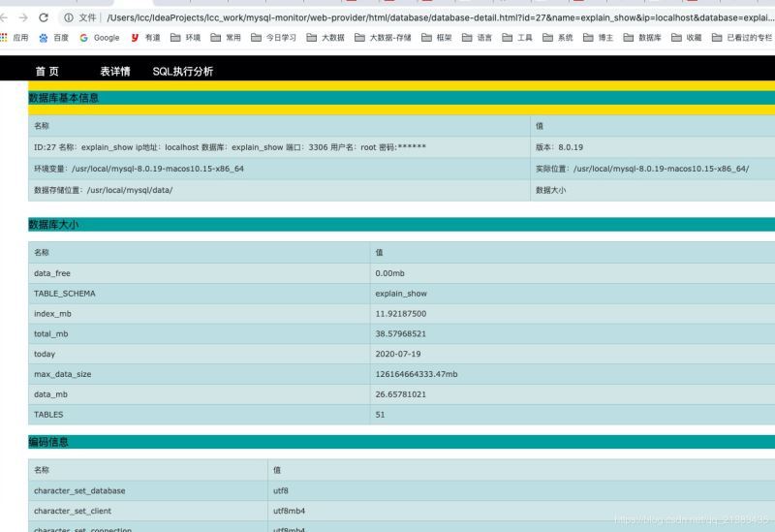Click the 数据库基本信息 section header
The height and width of the screenshot is (532, 775).
coord(401,98)
